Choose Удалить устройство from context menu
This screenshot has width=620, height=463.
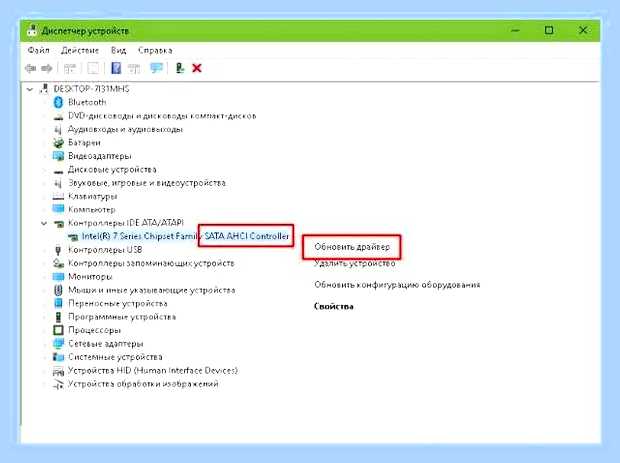click(x=355, y=263)
